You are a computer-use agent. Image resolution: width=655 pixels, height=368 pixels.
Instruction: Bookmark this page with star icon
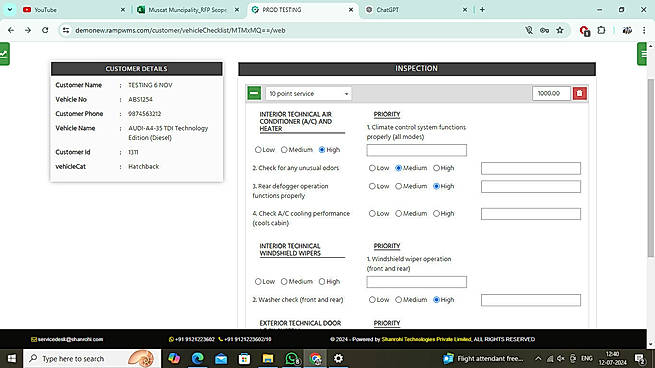(560, 30)
